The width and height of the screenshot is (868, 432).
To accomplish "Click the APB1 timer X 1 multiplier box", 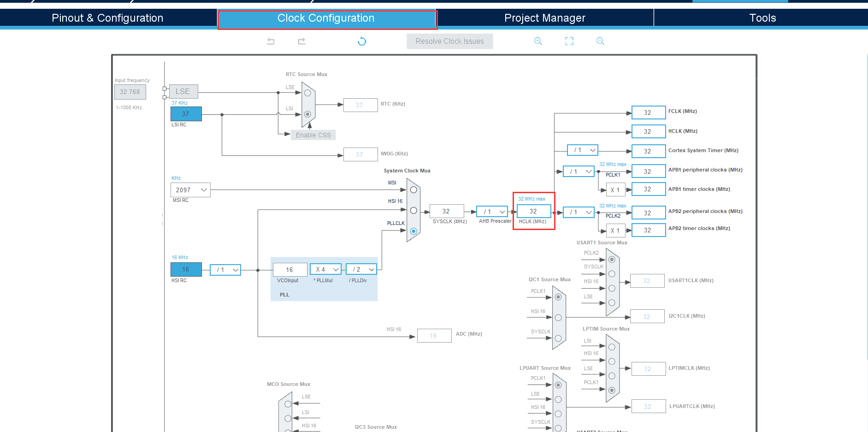I will pos(615,190).
